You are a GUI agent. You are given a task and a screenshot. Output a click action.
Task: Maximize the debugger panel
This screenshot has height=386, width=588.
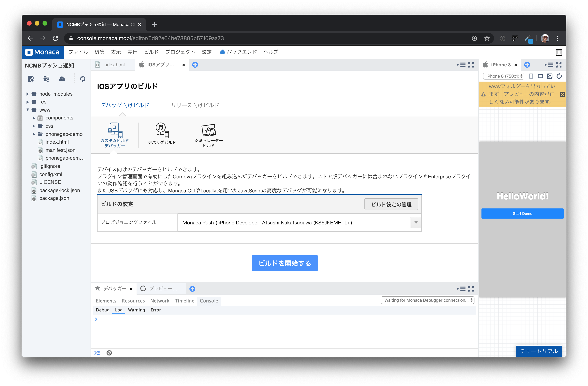click(471, 289)
